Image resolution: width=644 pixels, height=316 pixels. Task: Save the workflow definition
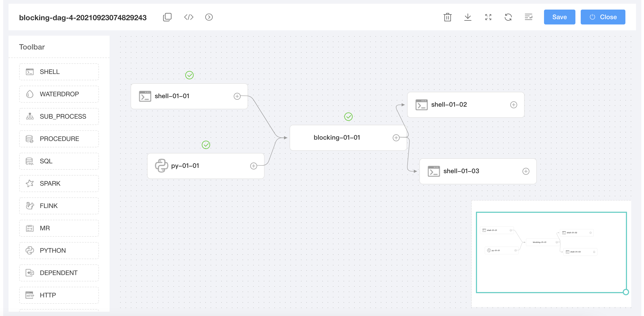(559, 17)
